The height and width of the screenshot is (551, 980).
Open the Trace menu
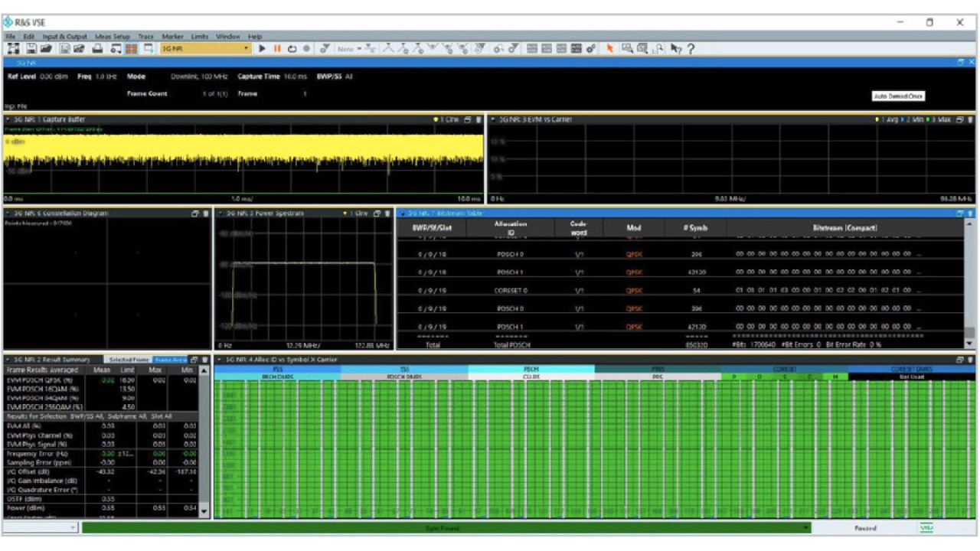coord(145,36)
